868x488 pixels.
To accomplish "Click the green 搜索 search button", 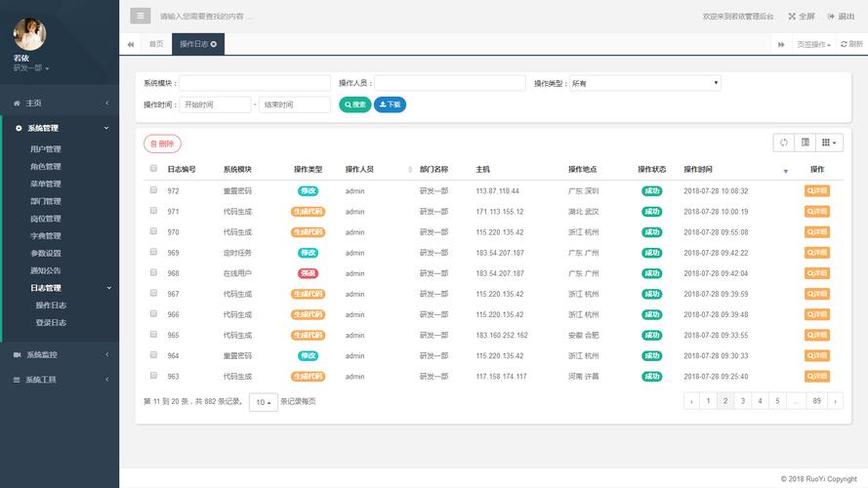I will point(354,104).
